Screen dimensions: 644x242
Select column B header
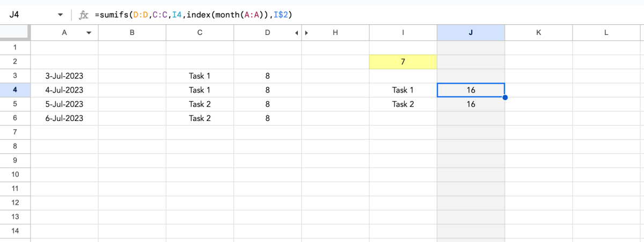click(132, 33)
